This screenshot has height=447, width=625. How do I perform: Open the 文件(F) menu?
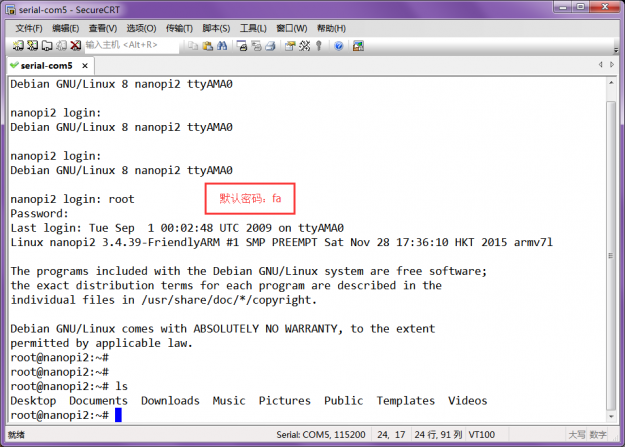pyautogui.click(x=29, y=28)
